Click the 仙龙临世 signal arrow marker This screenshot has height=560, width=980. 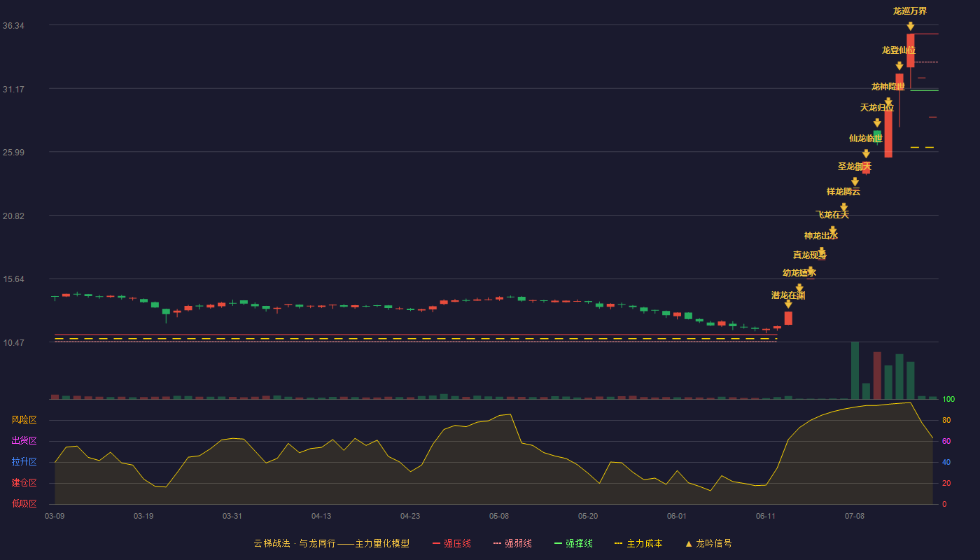[866, 154]
